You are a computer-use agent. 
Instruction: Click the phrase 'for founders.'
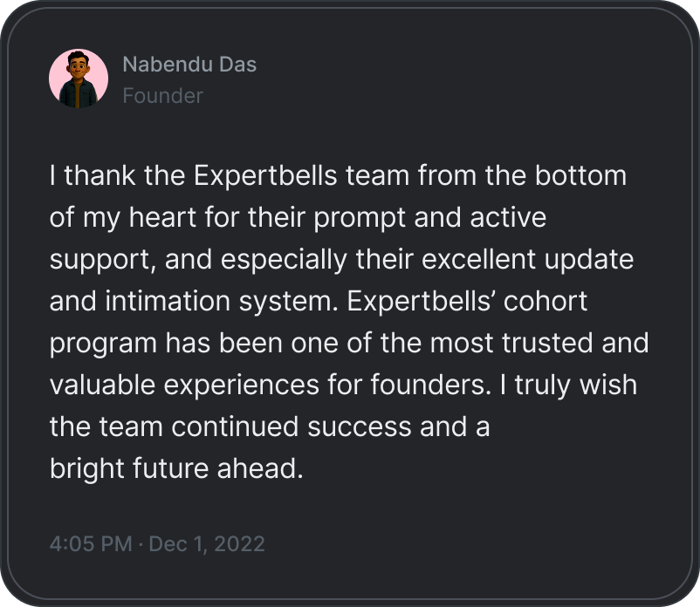pos(409,385)
